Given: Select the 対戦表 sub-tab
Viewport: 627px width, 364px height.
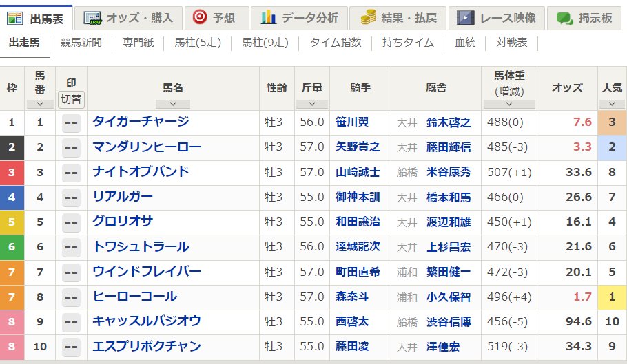Looking at the screenshot, I should pos(511,42).
